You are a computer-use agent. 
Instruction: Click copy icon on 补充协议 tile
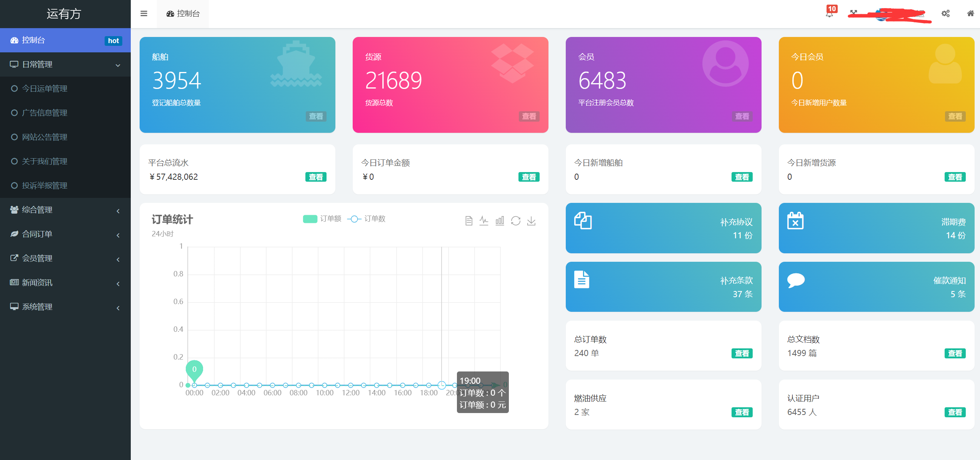pyautogui.click(x=583, y=221)
